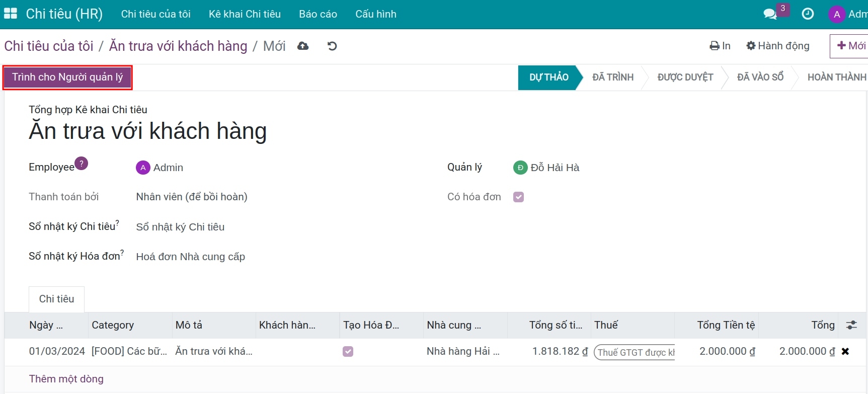Select the Chi tiêu tab
The image size is (868, 394).
tap(56, 299)
